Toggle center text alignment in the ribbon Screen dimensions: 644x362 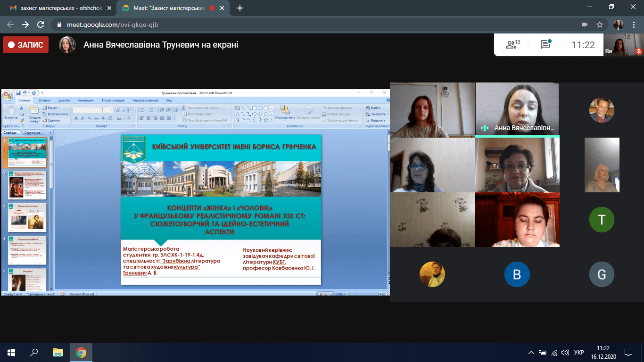tap(148, 118)
